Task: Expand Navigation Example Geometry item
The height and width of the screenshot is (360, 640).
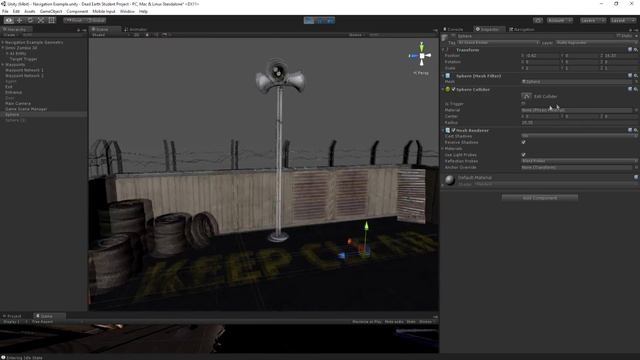Action: pos(3,42)
